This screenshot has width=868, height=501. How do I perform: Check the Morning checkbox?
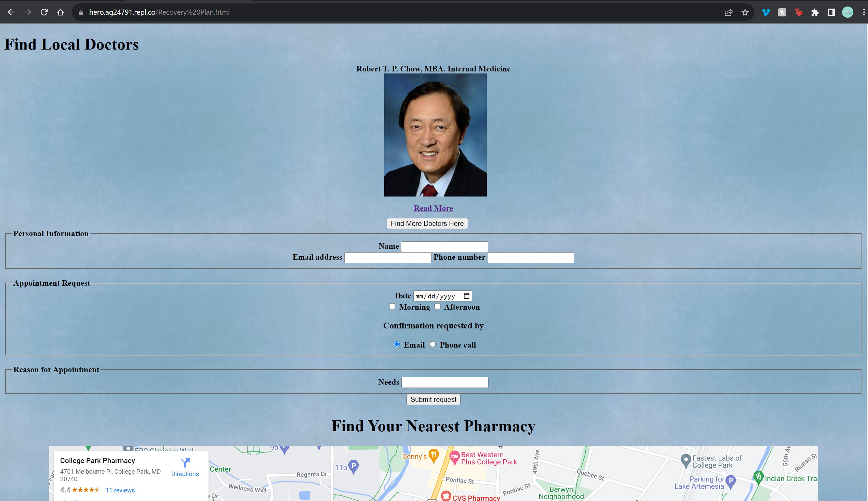[392, 306]
